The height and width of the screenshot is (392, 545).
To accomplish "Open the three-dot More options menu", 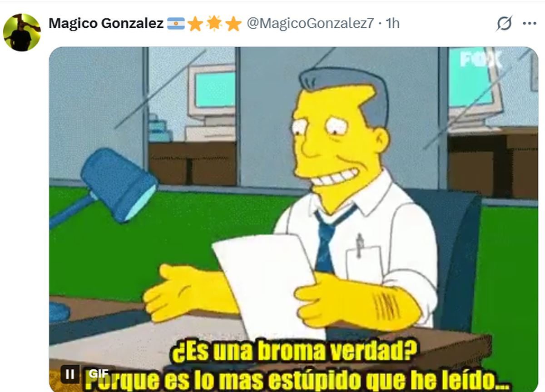I will coord(530,23).
